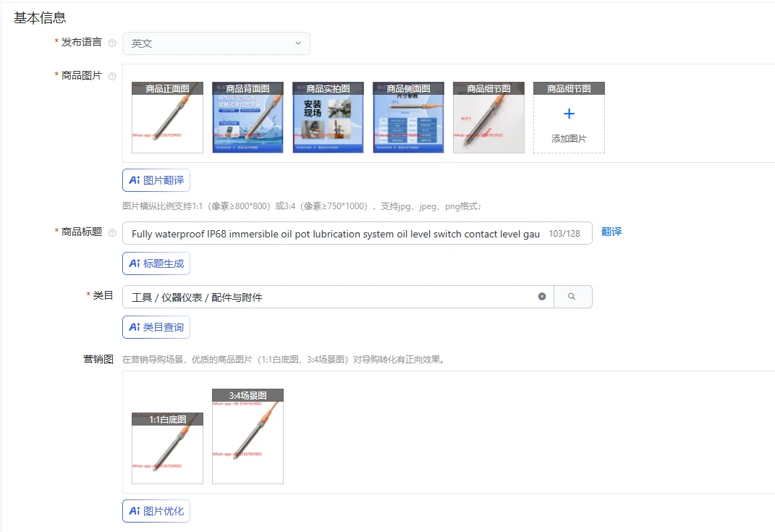Clear the 类目 field with the X icon
The image size is (775, 532).
[542, 297]
